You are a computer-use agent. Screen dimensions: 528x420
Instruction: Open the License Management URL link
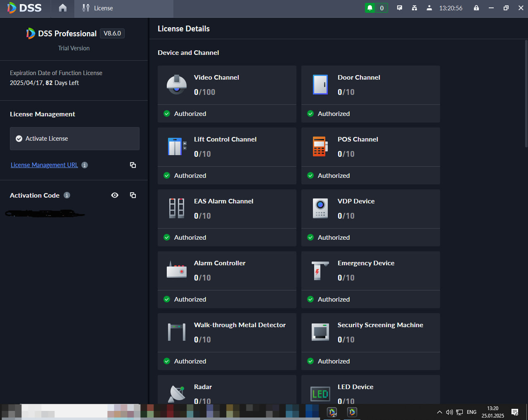coord(44,165)
